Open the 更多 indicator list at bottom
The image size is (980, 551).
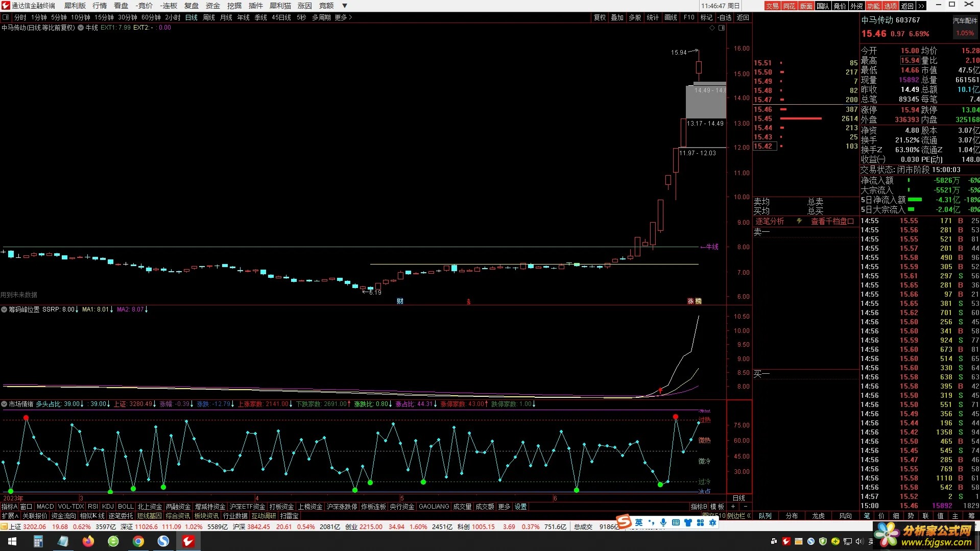(x=504, y=507)
